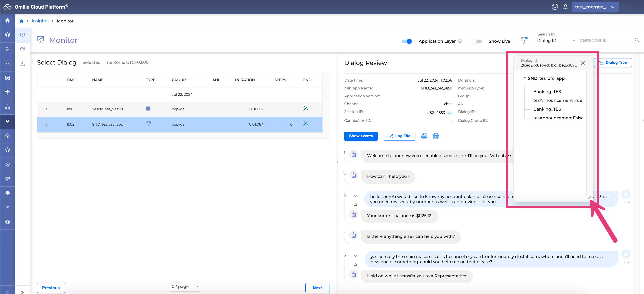The image size is (644, 294).
Task: Open the download icon in secondary sidebar
Action: click(22, 64)
